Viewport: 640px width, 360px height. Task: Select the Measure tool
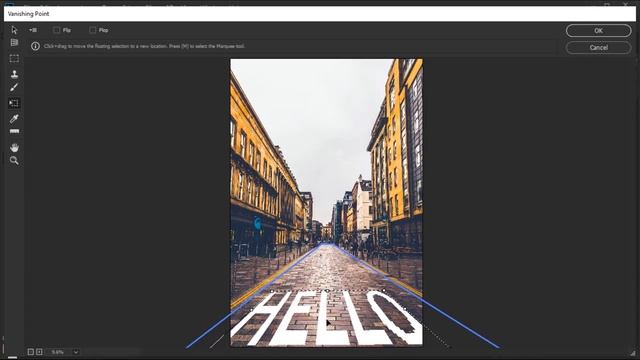point(14,131)
